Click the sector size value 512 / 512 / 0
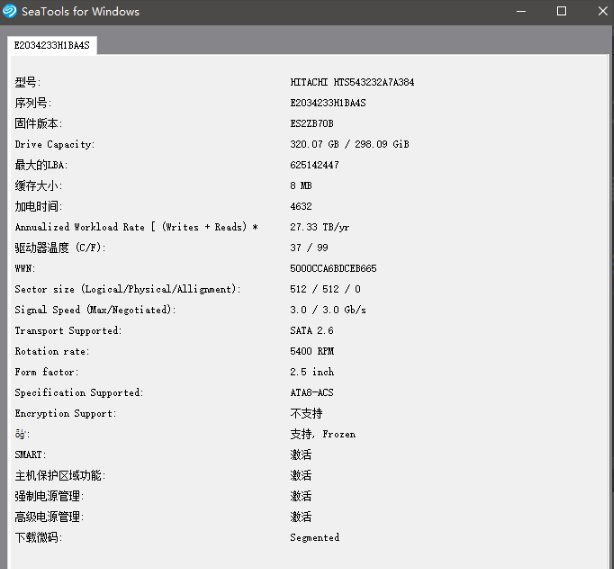Viewport: 614px width, 569px height. click(325, 289)
